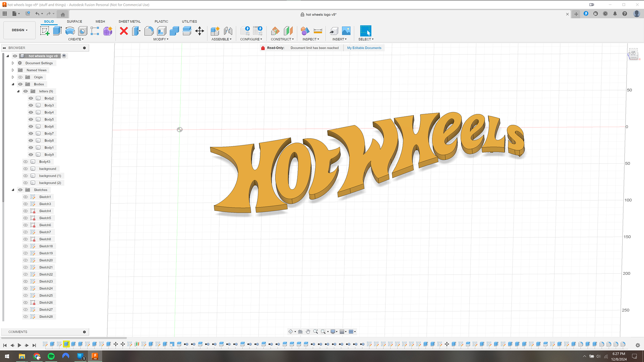Click the timeline Play button
This screenshot has width=644, height=362.
(x=19, y=345)
